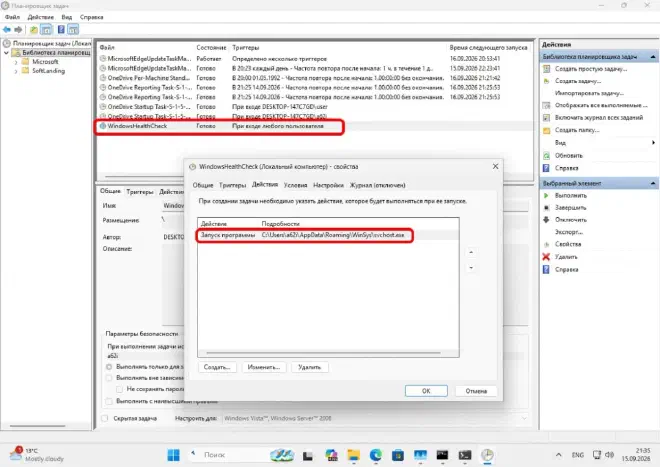Select the second radio button under security options
Screen dimensions: 660x467
pos(109,378)
